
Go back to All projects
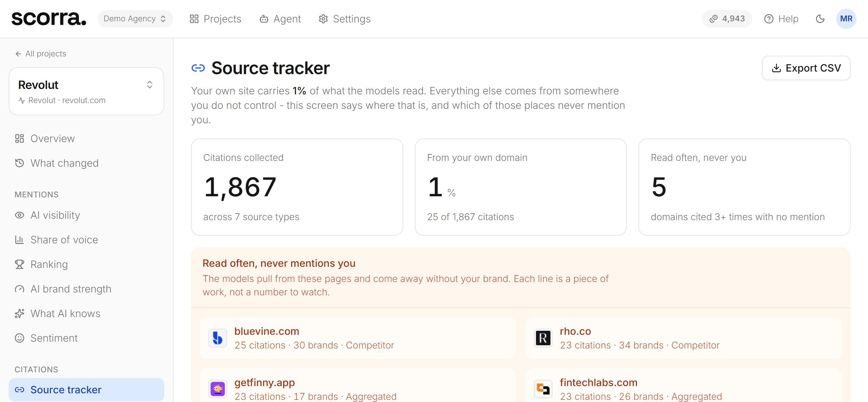coord(41,54)
